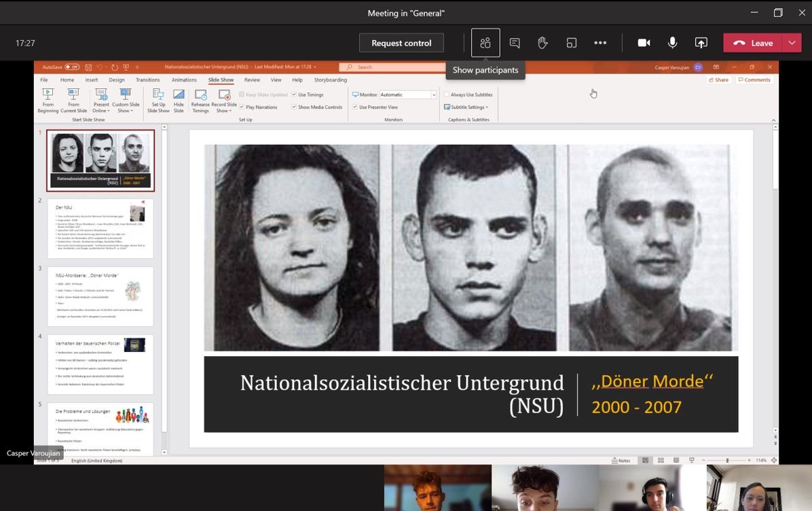The width and height of the screenshot is (812, 511).
Task: Expand the Leave options arrow
Action: click(792, 43)
